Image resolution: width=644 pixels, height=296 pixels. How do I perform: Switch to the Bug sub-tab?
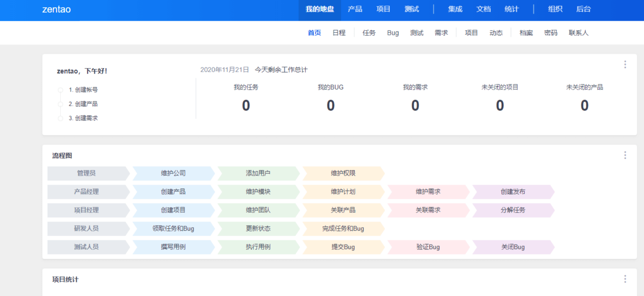(x=393, y=33)
